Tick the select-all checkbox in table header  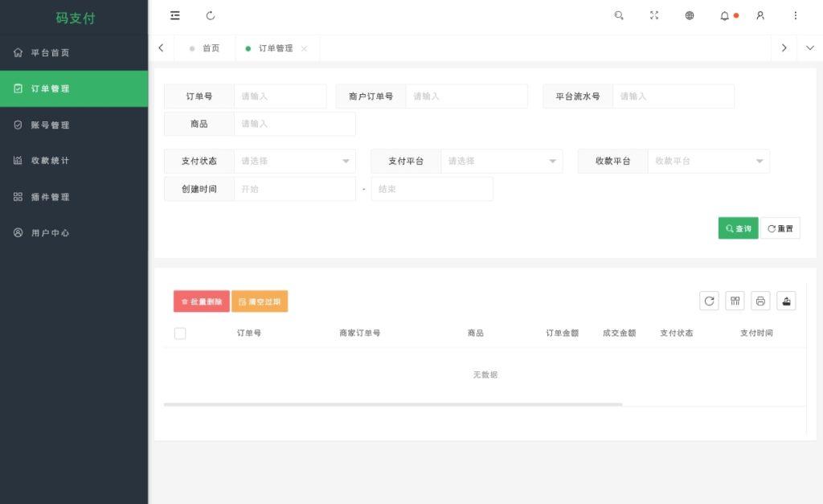pyautogui.click(x=180, y=334)
